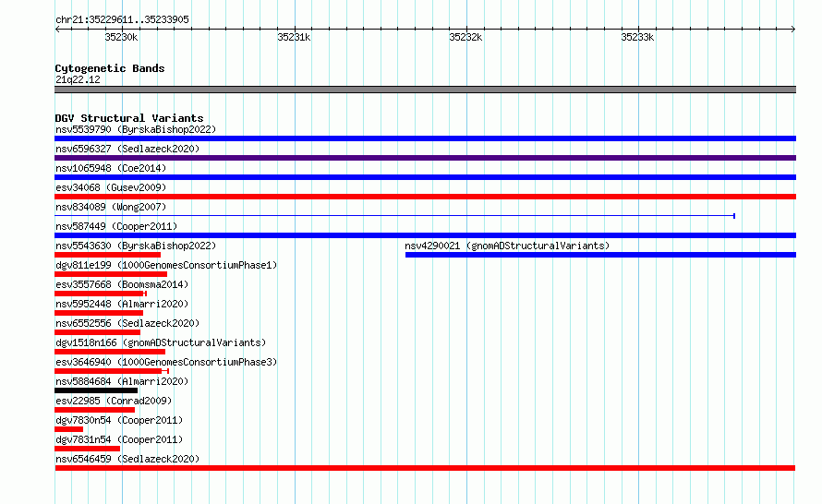Screen dimensions: 822x504
Task: Select red bar under nsv5952448
Action: [x=99, y=313]
